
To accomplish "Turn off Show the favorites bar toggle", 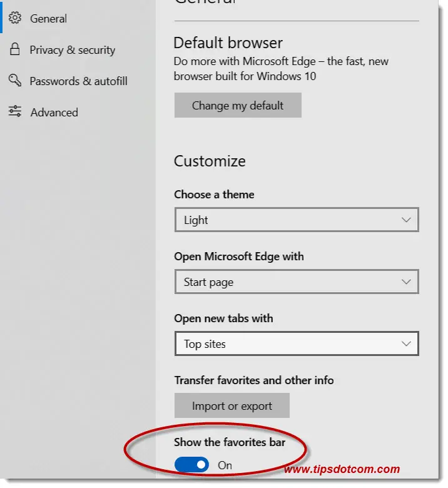I will coord(191,465).
